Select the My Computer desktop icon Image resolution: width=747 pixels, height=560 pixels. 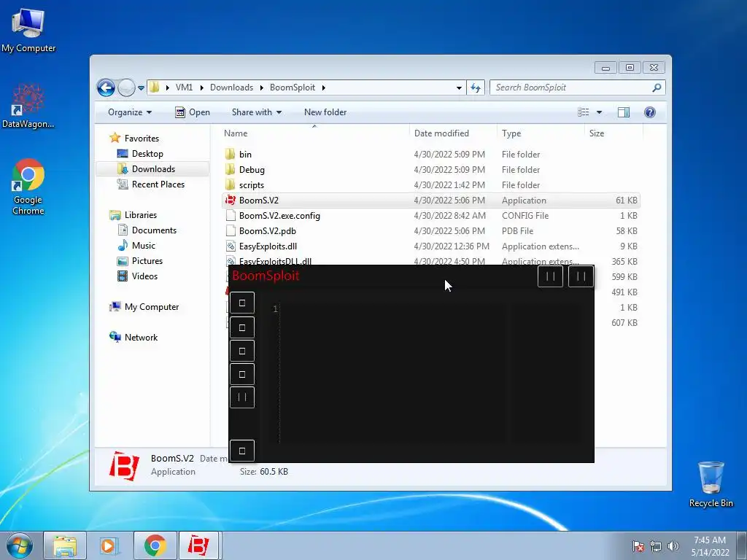coord(28,30)
